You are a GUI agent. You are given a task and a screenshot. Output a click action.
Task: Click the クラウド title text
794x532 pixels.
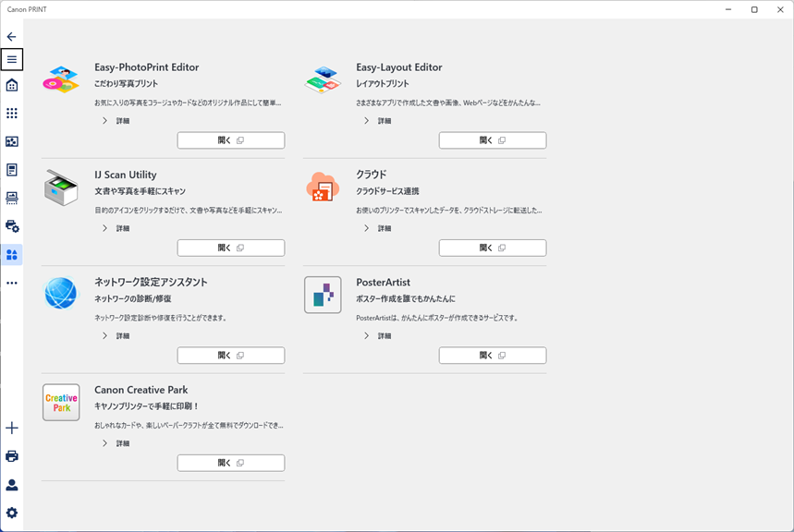372,175
